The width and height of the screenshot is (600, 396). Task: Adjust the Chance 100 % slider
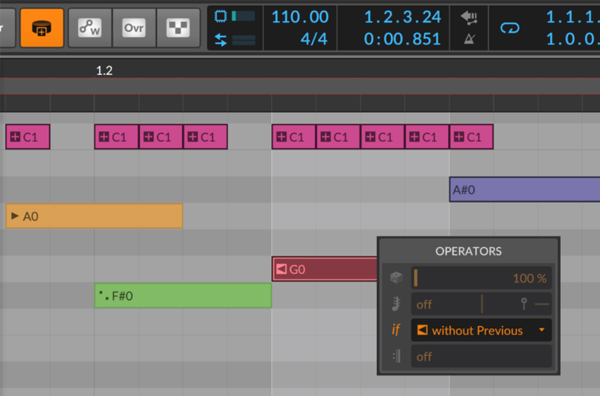[x=481, y=278]
